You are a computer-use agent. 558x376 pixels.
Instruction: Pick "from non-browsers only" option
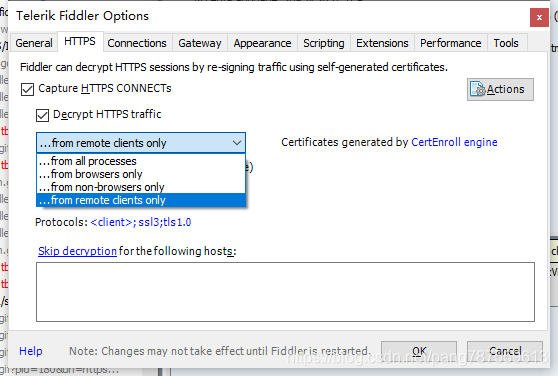click(141, 187)
